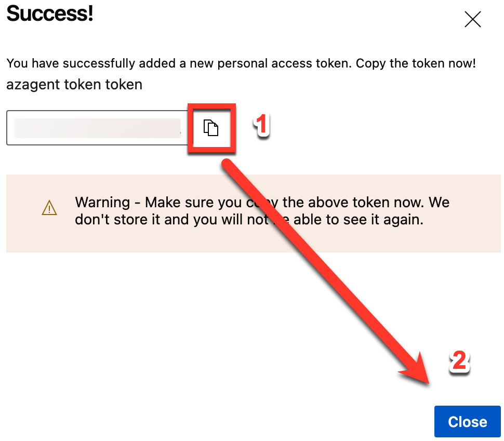Click 'You have successfully added' message text

click(x=91, y=63)
